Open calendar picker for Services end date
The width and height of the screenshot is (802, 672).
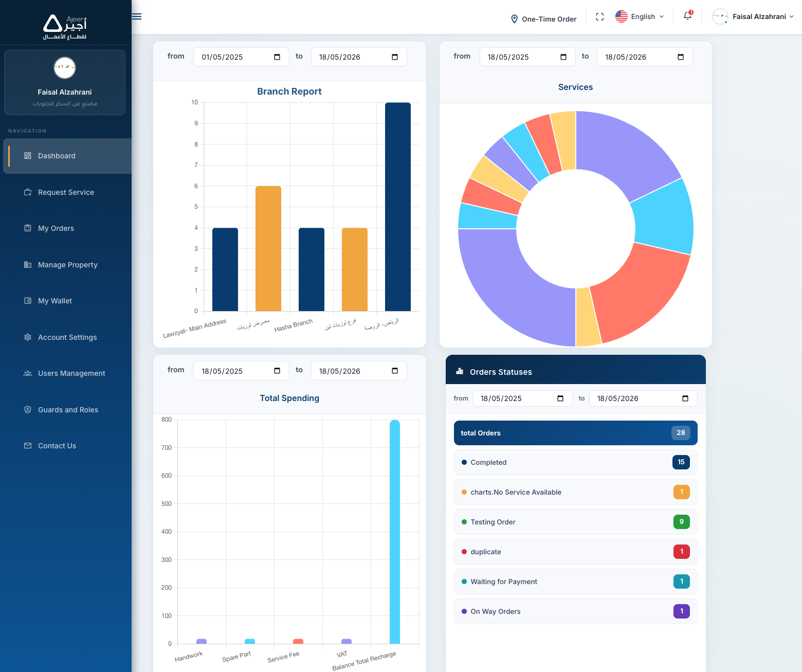pyautogui.click(x=681, y=57)
